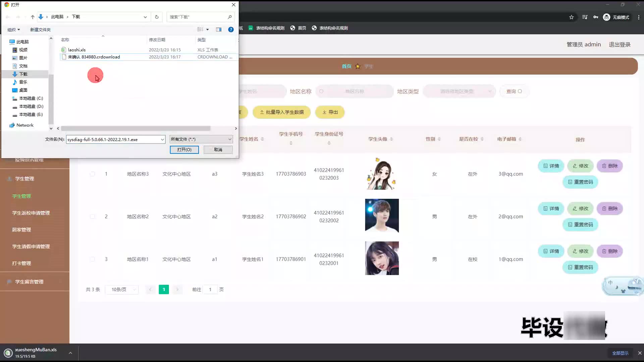Image resolution: width=644 pixels, height=362 pixels.
Task: Change view layout icon in dialog
Action: coord(200,29)
